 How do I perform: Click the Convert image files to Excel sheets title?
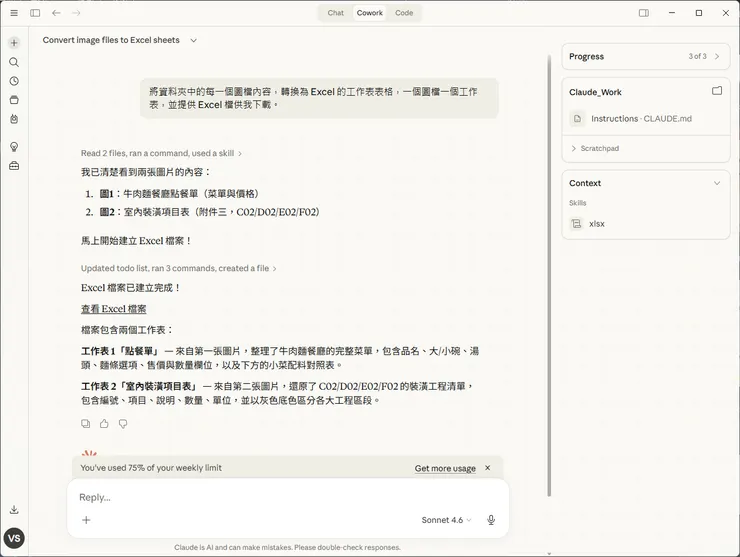[111, 40]
